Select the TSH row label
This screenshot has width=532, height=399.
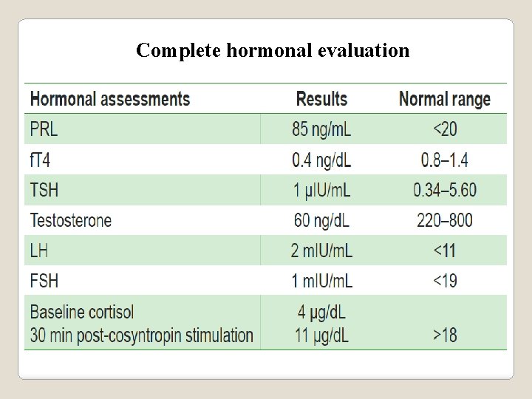click(44, 190)
